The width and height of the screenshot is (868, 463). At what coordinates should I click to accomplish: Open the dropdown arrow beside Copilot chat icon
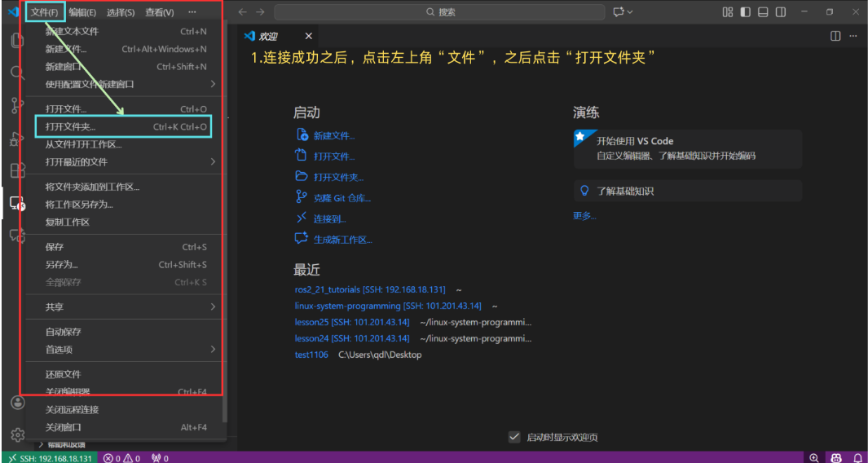coord(630,11)
